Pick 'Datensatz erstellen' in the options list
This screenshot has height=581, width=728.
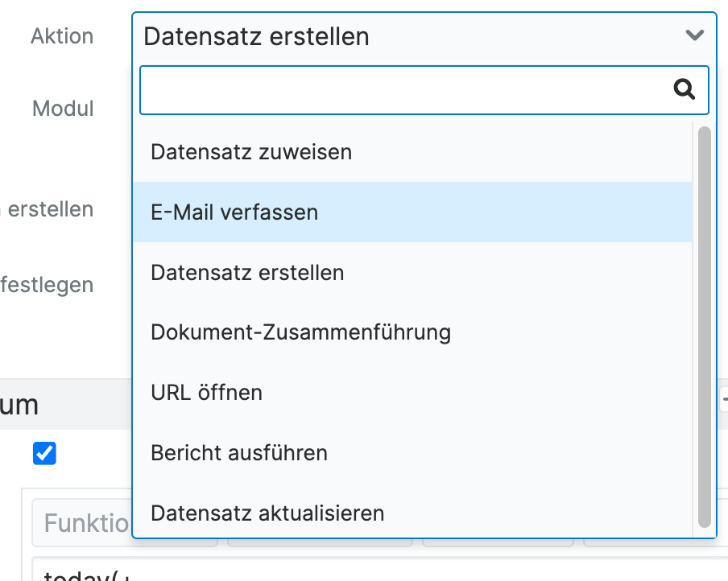click(247, 273)
